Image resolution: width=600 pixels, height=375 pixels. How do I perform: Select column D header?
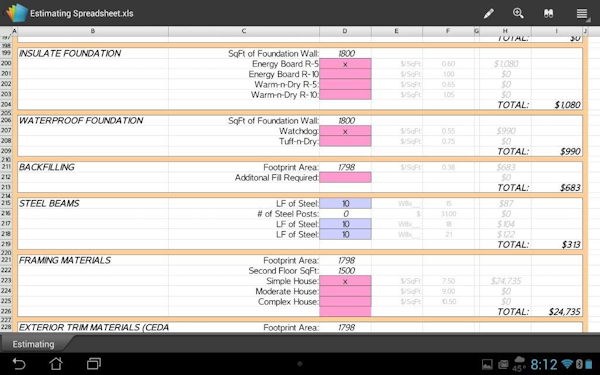tap(345, 31)
